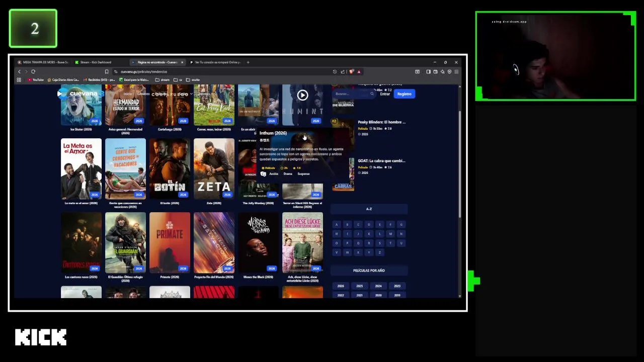Click the Entrar login link
644x362 pixels.
(385, 94)
